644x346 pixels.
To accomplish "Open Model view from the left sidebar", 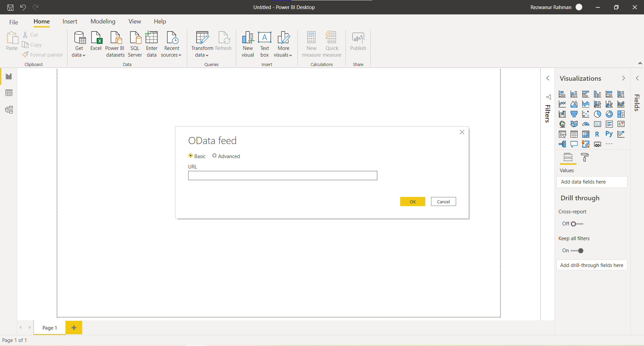I will (x=9, y=110).
